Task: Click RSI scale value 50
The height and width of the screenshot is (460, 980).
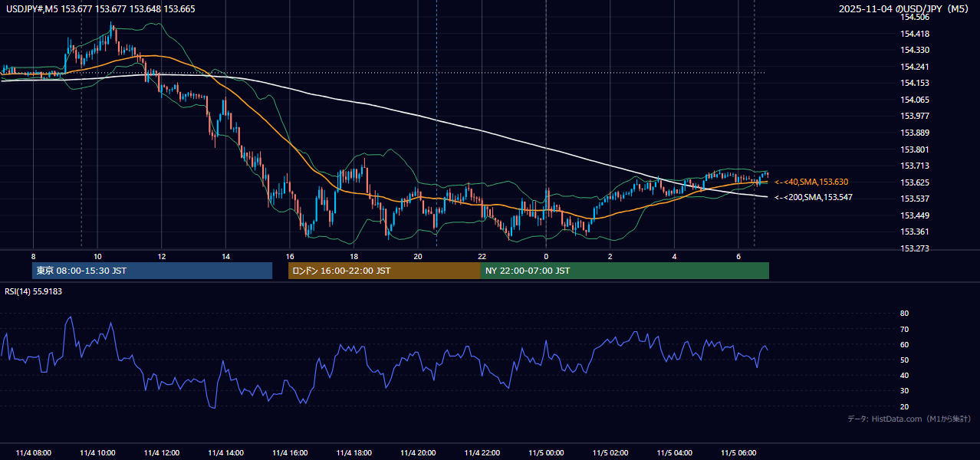Action: point(904,360)
